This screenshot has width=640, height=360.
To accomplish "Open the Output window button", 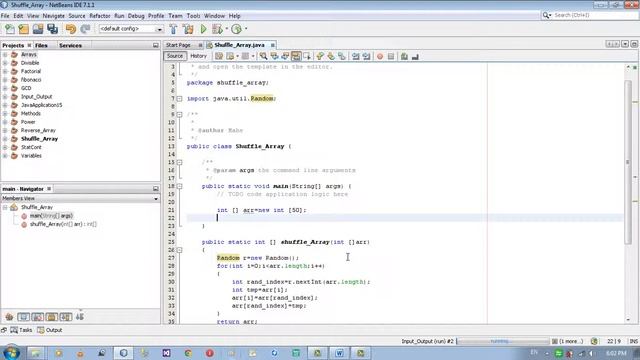I will pyautogui.click(x=49, y=330).
